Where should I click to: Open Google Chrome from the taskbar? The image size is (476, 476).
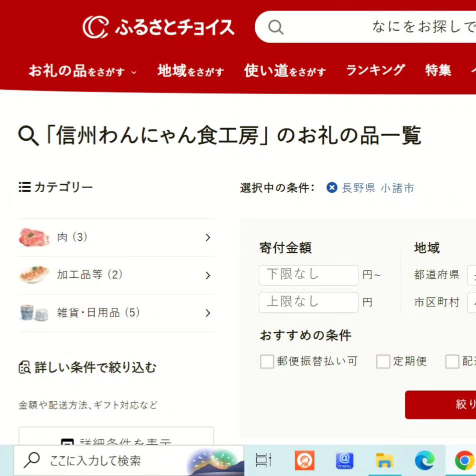465,460
